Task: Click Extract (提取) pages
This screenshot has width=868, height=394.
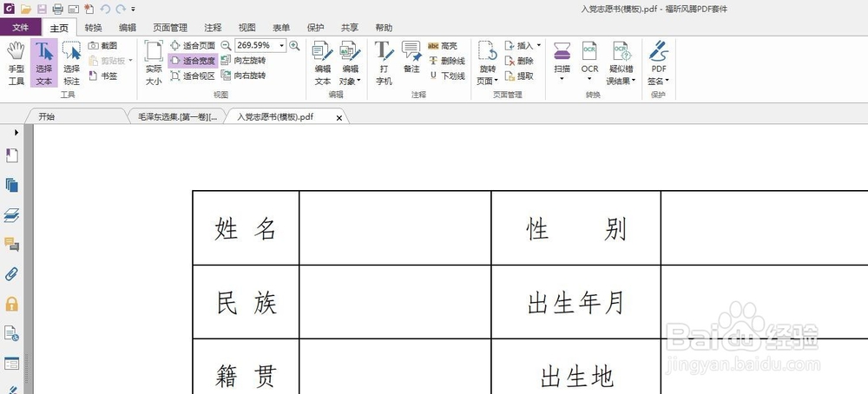Action: 519,76
